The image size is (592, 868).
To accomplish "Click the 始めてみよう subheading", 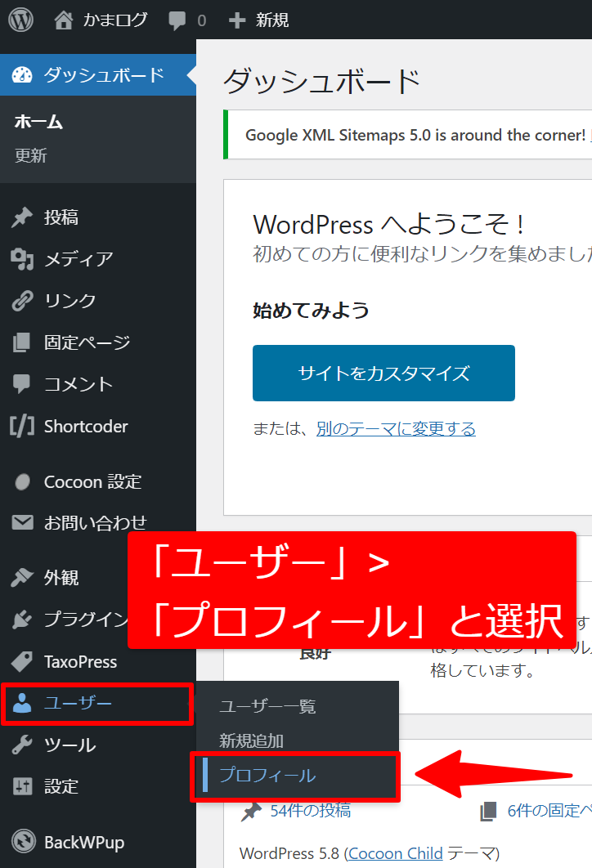I will 311,310.
